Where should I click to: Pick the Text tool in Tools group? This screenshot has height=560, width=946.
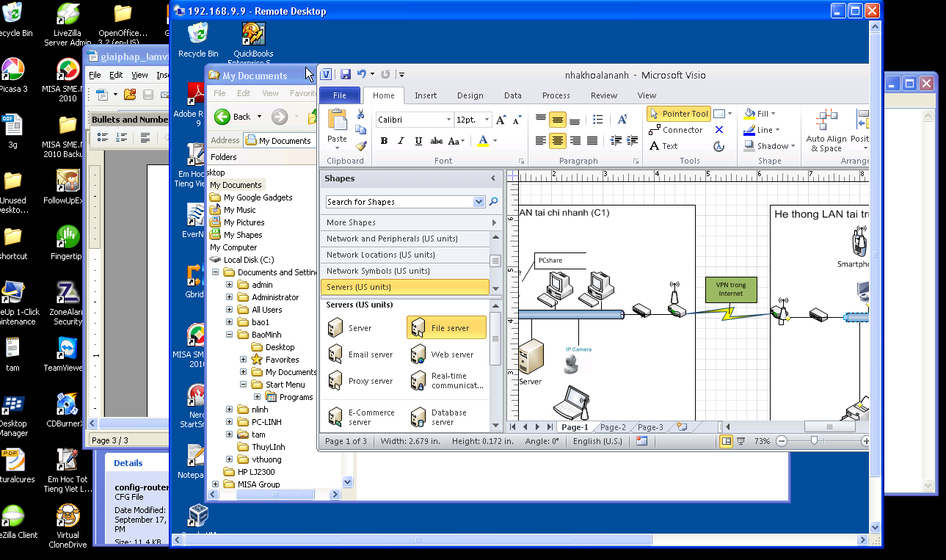click(x=663, y=146)
